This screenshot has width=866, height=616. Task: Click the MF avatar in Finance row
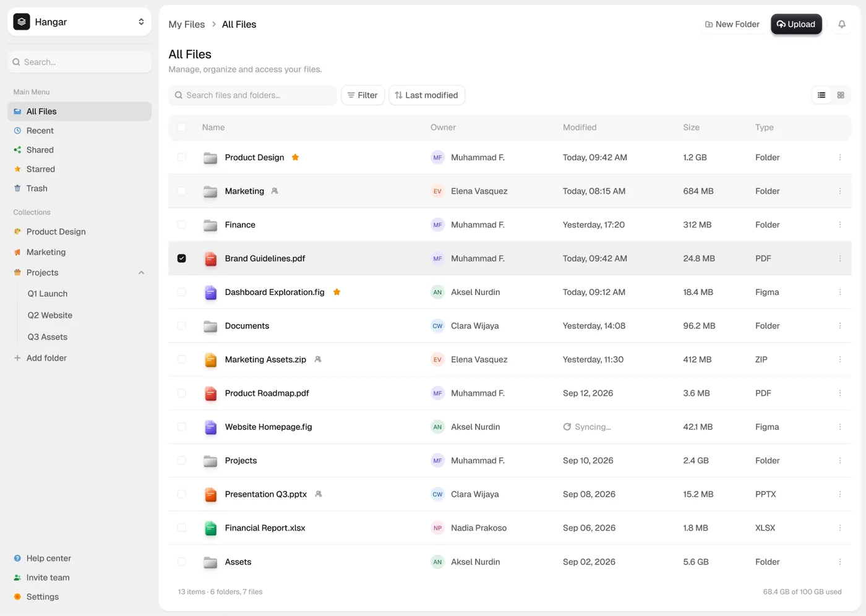coord(437,225)
